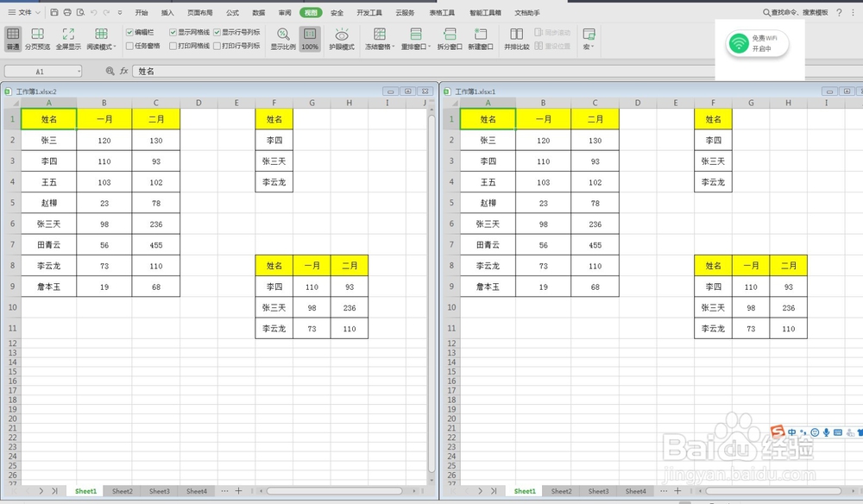Open quick access toolbar customize arrow
Viewport: 863px width, 504px height.
pyautogui.click(x=119, y=12)
